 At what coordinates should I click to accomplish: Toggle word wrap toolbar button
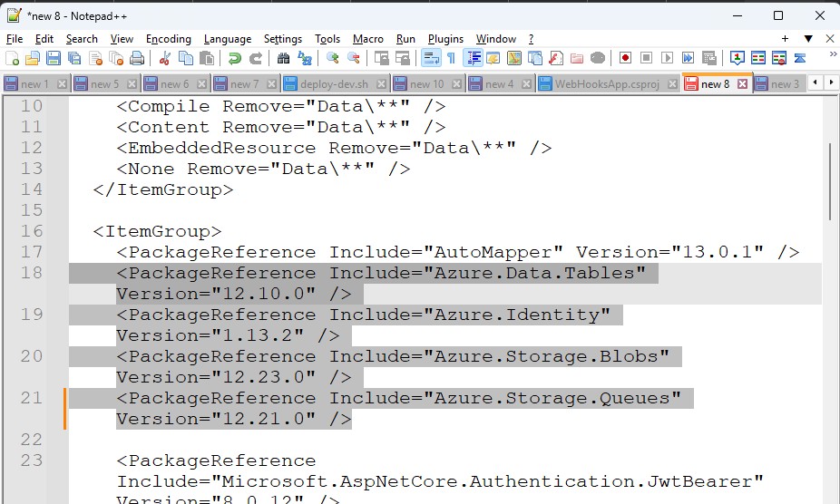tap(431, 58)
